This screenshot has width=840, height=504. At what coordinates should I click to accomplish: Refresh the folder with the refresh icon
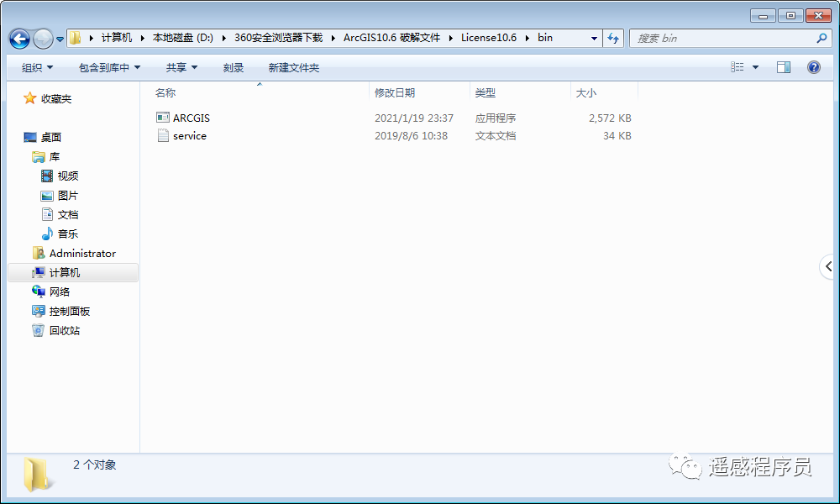(x=613, y=38)
